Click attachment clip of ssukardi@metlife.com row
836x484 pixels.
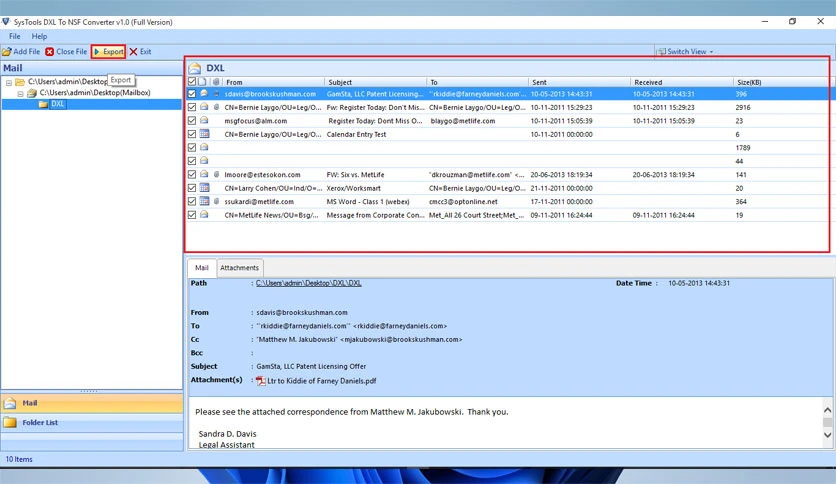pyautogui.click(x=216, y=201)
